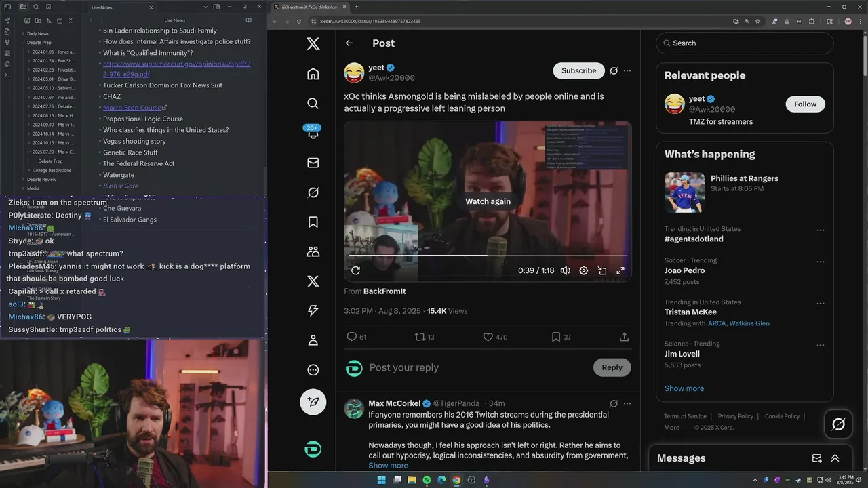Open the lightning bolt icon in X sidebar
Image resolution: width=868 pixels, height=488 pixels.
[313, 310]
